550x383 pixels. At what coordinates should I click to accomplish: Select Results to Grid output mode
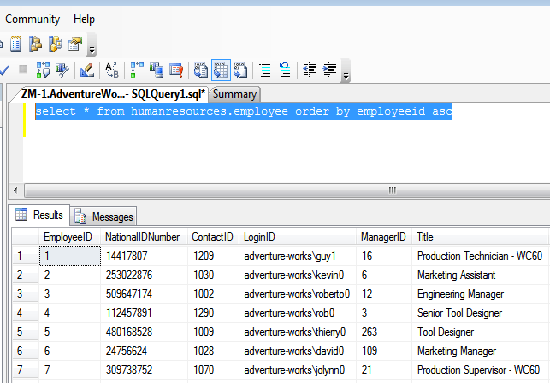click(x=221, y=70)
